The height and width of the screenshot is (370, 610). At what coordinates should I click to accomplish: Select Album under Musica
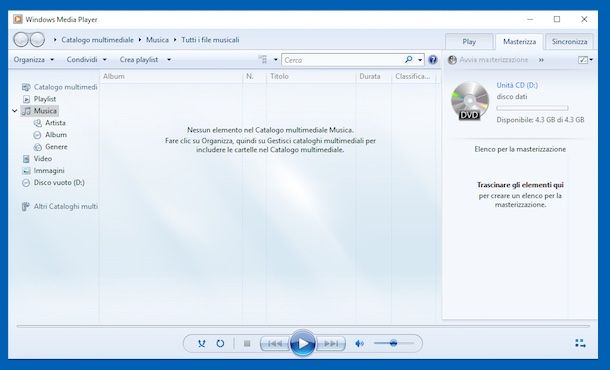[51, 135]
